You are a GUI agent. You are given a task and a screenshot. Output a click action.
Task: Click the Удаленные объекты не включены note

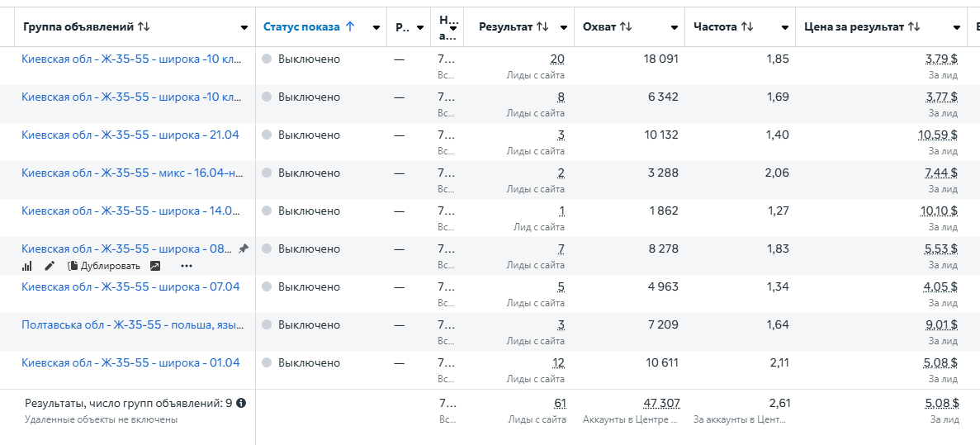click(x=102, y=419)
